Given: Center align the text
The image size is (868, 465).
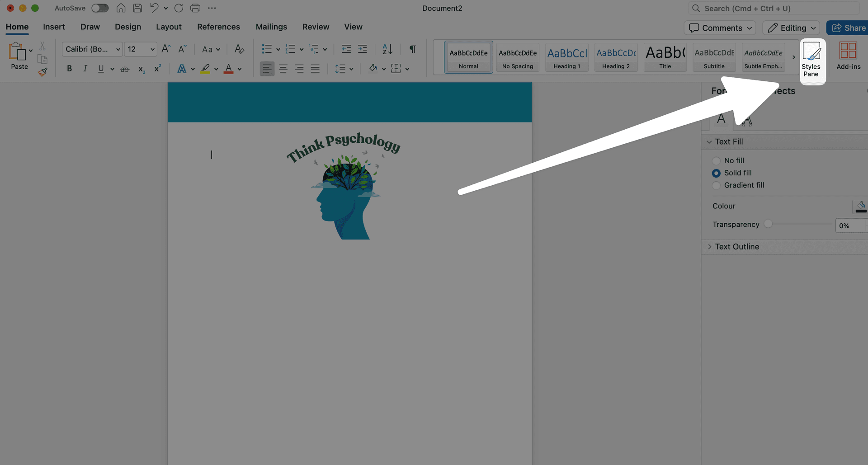Looking at the screenshot, I should (x=283, y=69).
